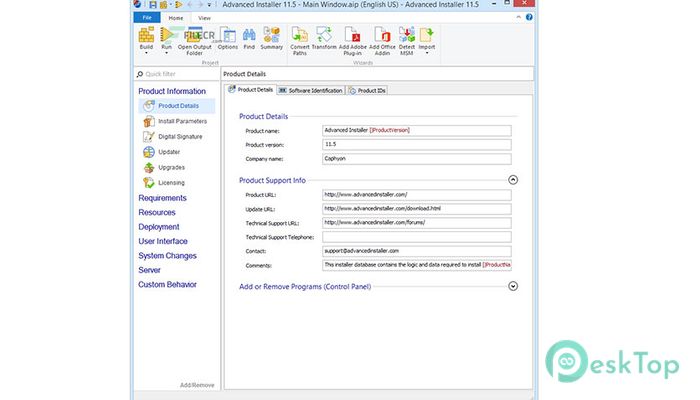The image size is (700, 400).
Task: Add Office Addin wizard
Action: point(382,41)
